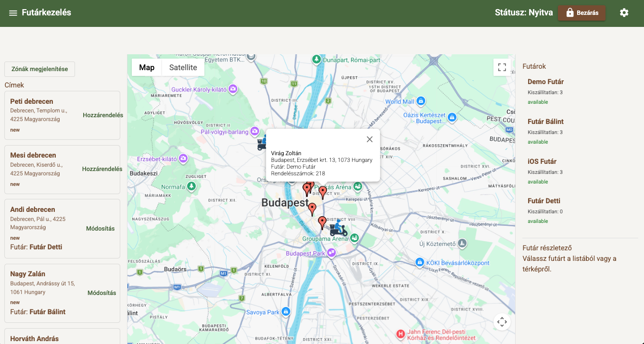Click Módosítás for Nagy Zalán
Viewport: 644px width, 344px height.
pyautogui.click(x=102, y=293)
